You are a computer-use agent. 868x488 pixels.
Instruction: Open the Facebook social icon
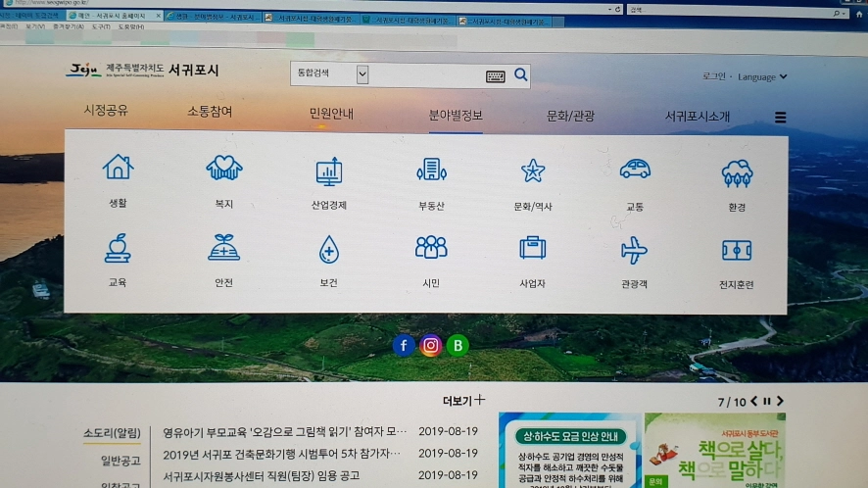click(404, 346)
